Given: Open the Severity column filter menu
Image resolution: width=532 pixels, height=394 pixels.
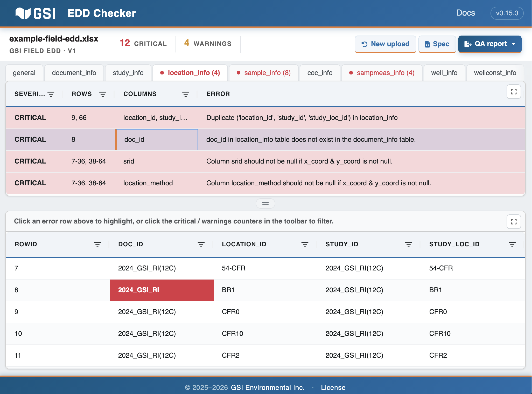Looking at the screenshot, I should pyautogui.click(x=51, y=94).
